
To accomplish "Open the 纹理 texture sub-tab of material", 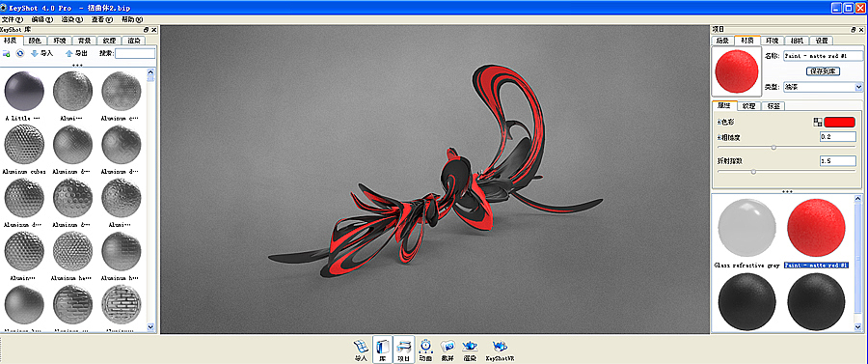I will click(749, 106).
